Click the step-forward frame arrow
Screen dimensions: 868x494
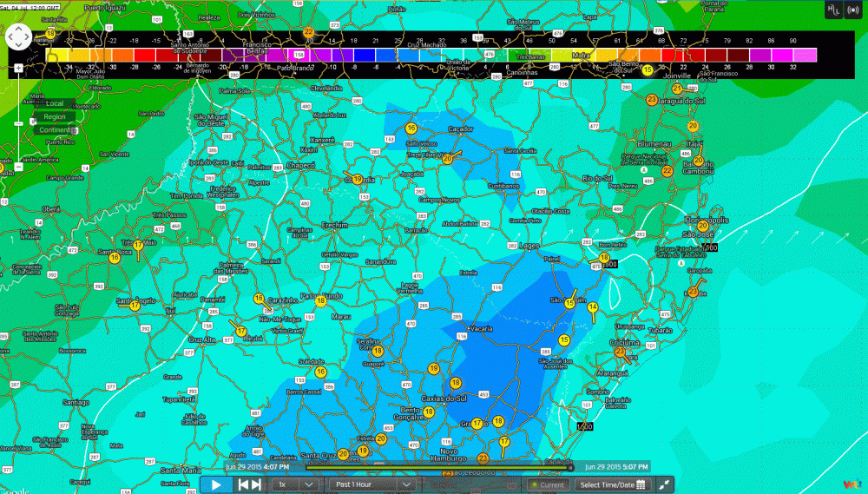256,484
